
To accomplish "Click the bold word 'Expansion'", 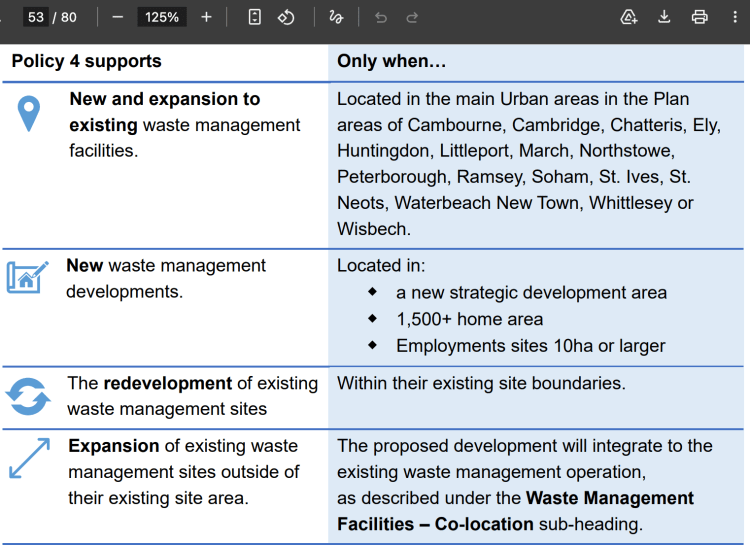I will pyautogui.click(x=114, y=446).
